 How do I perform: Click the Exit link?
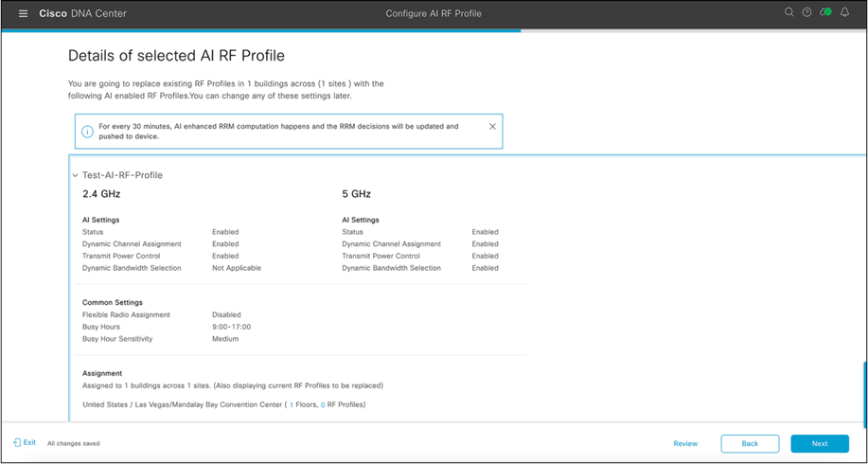[25, 442]
